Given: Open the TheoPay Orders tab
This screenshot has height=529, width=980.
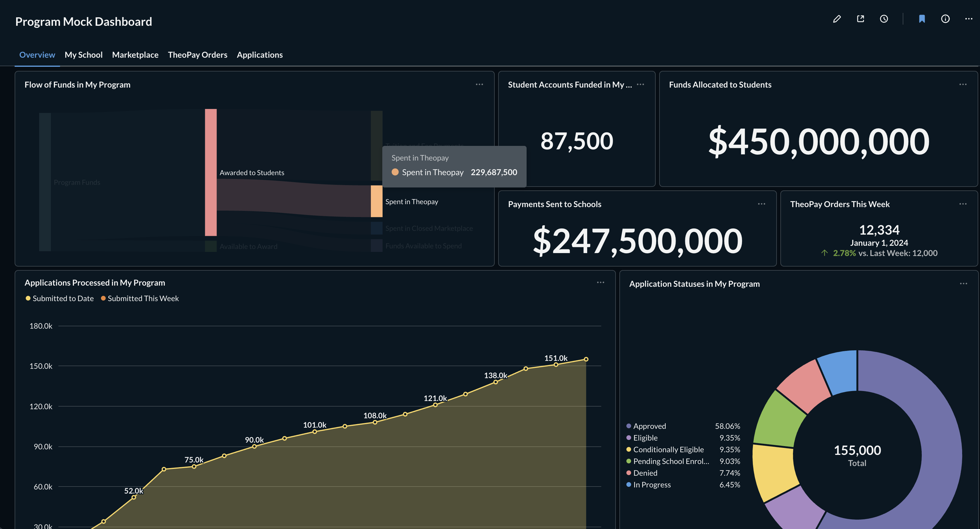Looking at the screenshot, I should tap(198, 55).
